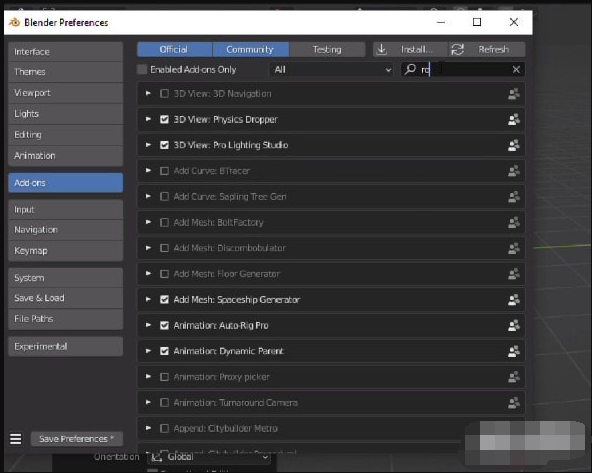This screenshot has height=473, width=592.
Task: Toggle the Community support filter
Action: [x=251, y=49]
